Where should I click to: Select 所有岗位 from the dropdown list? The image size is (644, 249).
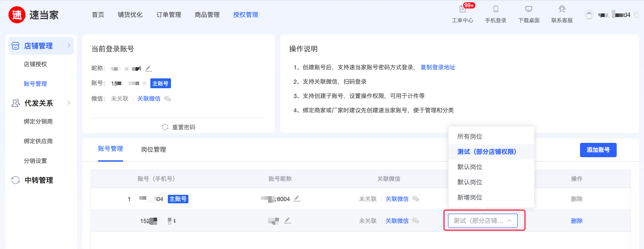[x=470, y=137]
